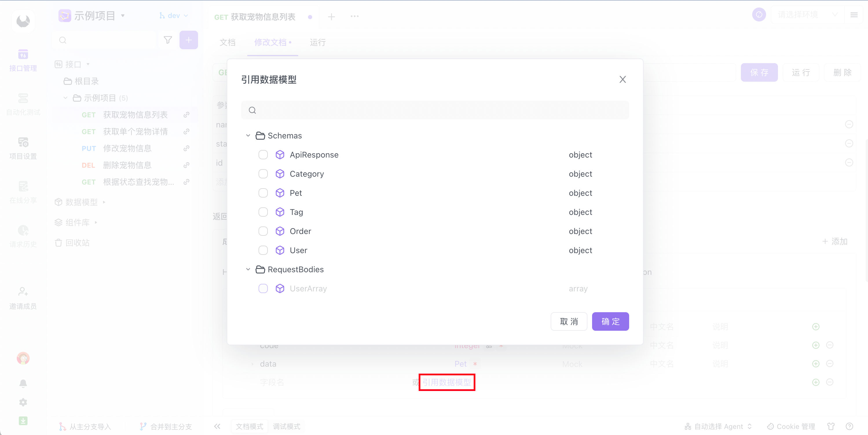868x435 pixels.
Task: Tick the UserArray checkbox
Action: tap(263, 288)
